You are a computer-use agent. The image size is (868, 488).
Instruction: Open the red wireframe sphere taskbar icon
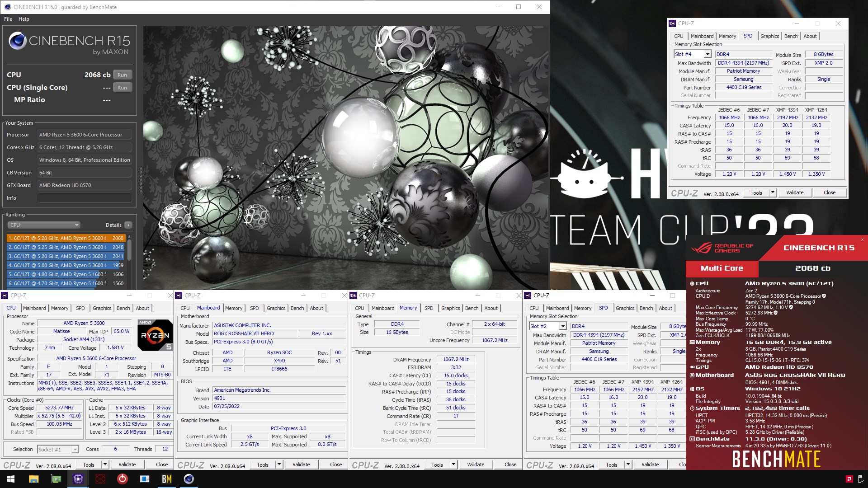pyautogui.click(x=100, y=479)
